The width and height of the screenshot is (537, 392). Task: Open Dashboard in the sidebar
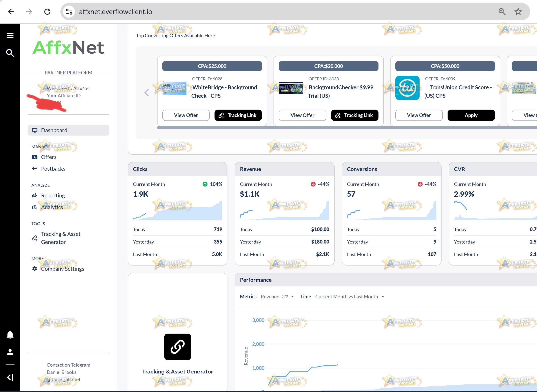coord(68,130)
